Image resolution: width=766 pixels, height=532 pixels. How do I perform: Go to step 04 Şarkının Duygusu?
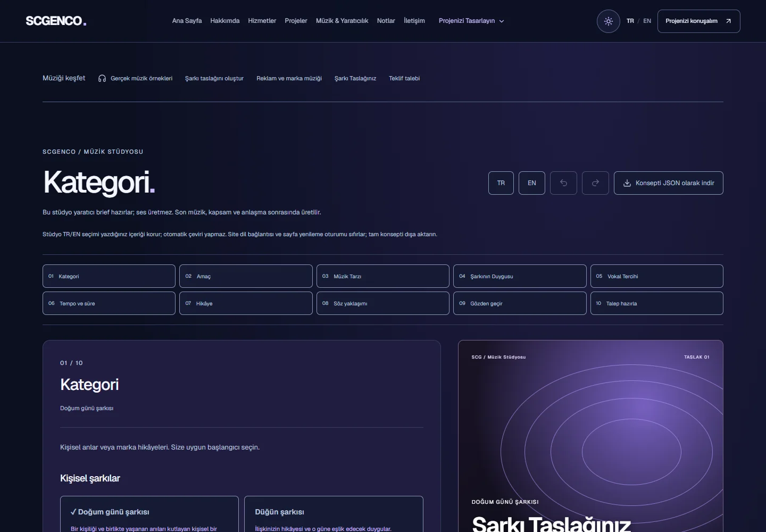coord(520,276)
